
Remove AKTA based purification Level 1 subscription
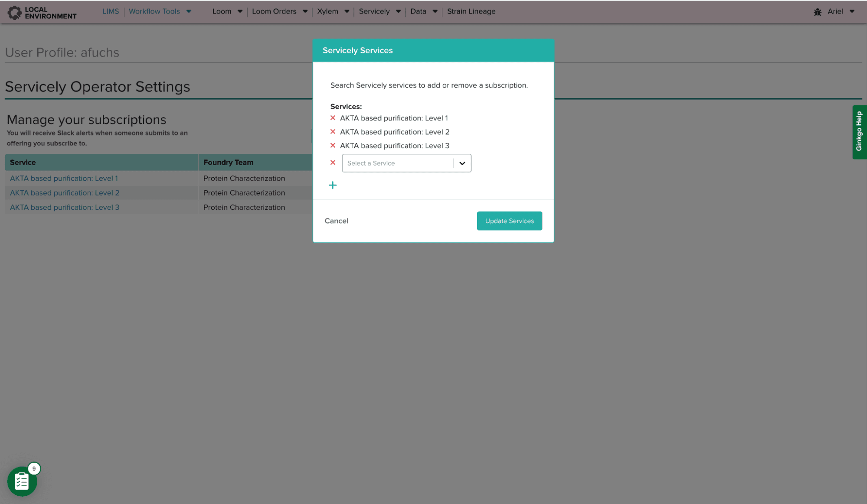coord(333,118)
